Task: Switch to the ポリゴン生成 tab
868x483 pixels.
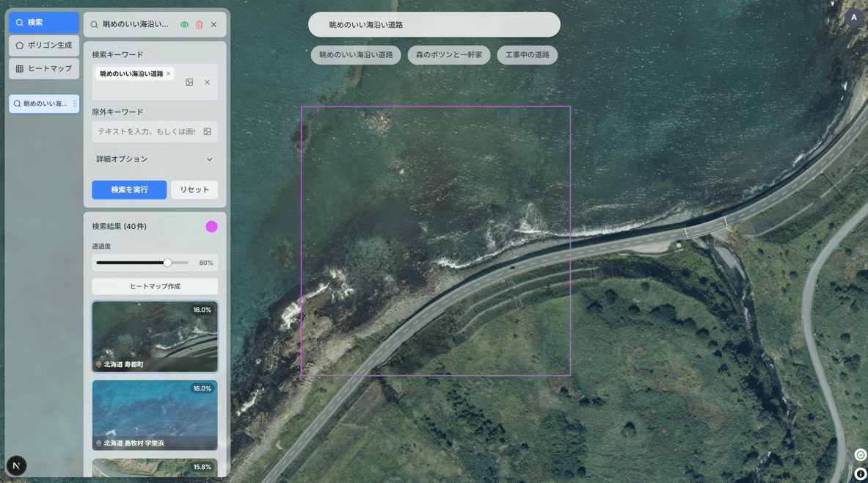Action: click(x=44, y=46)
